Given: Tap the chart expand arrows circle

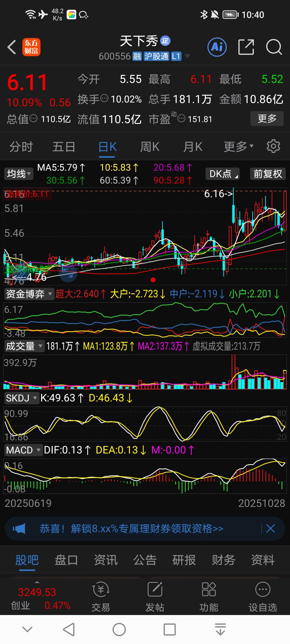Looking at the screenshot, I should (68, 273).
